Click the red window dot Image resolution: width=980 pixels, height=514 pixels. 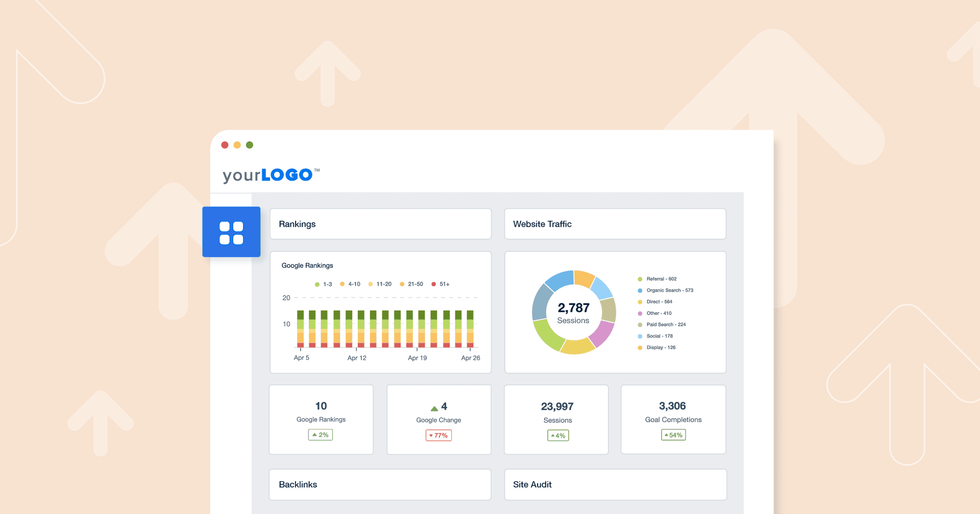(225, 145)
